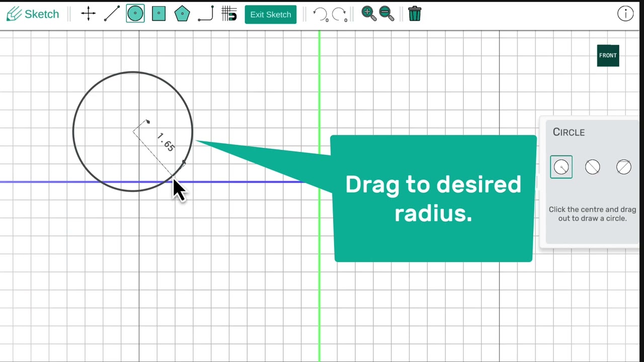Choose three-point circle mode
644x362 pixels.
point(623,167)
